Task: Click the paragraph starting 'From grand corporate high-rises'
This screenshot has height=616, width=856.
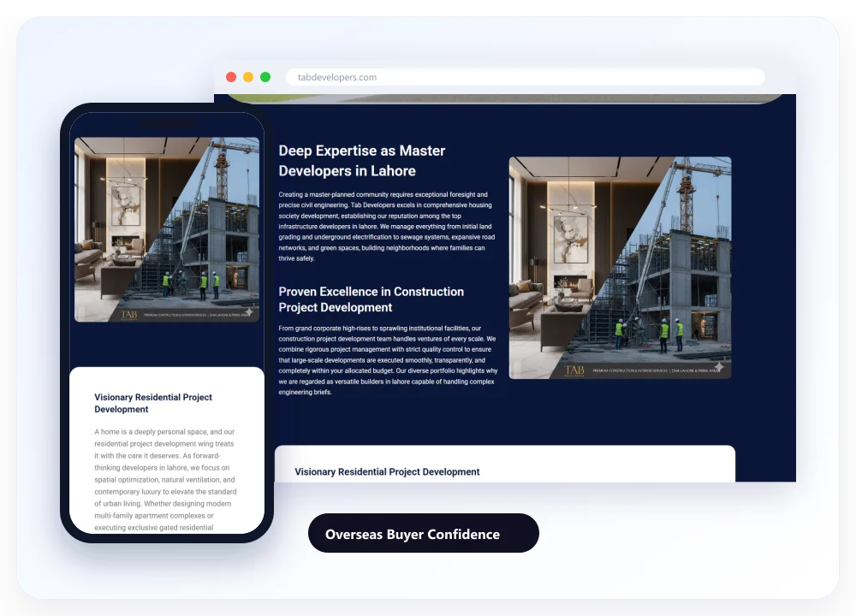Action: click(388, 360)
